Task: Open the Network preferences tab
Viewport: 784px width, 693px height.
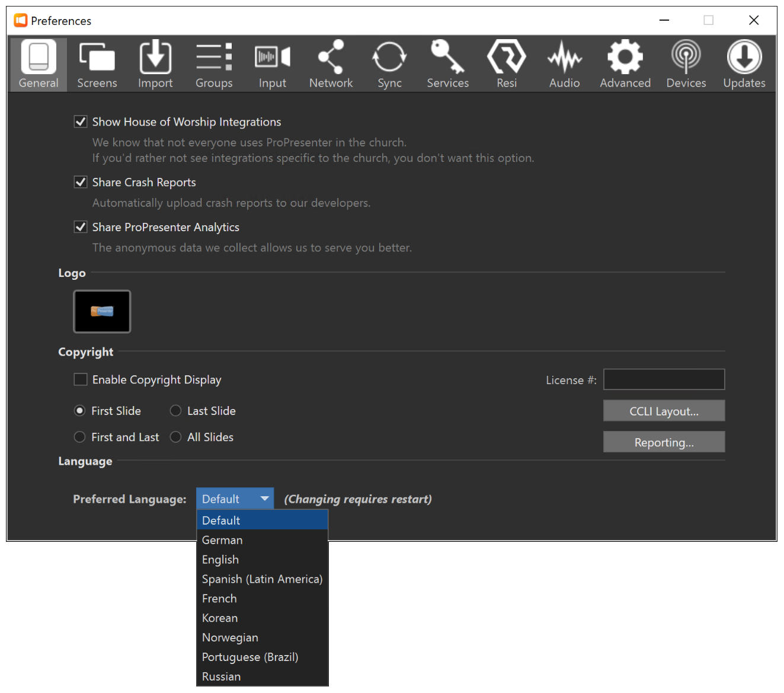Action: [x=331, y=64]
